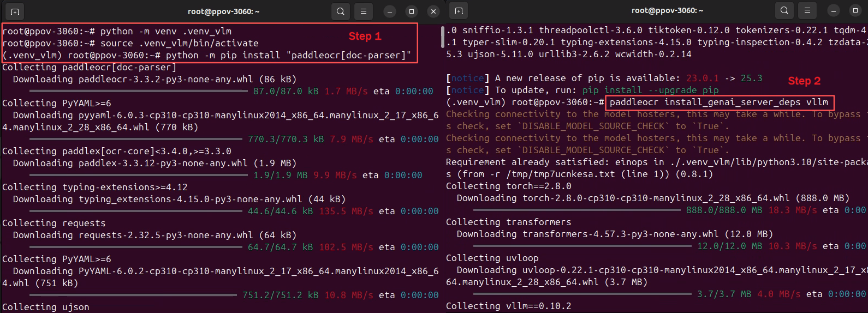Maximize the terminal showing torch download output
The height and width of the screenshot is (314, 868).
[x=855, y=11]
